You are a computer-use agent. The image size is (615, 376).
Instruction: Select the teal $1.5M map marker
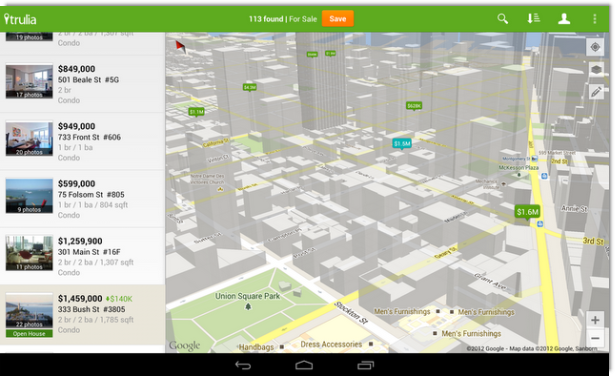tap(402, 144)
